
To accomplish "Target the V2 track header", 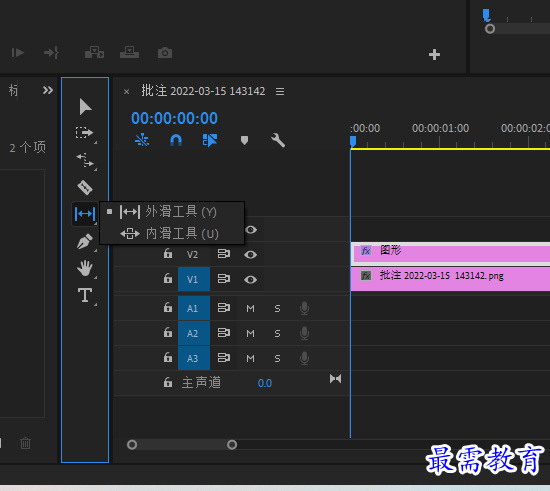I will pos(192,254).
